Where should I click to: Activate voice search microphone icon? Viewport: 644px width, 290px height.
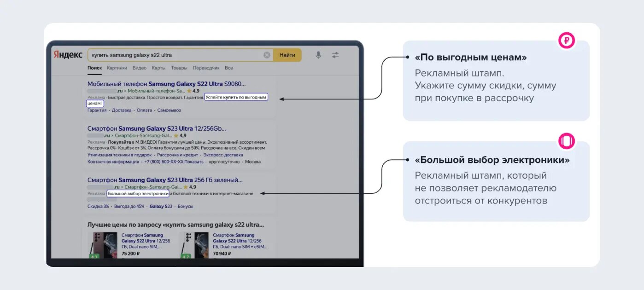coord(318,55)
